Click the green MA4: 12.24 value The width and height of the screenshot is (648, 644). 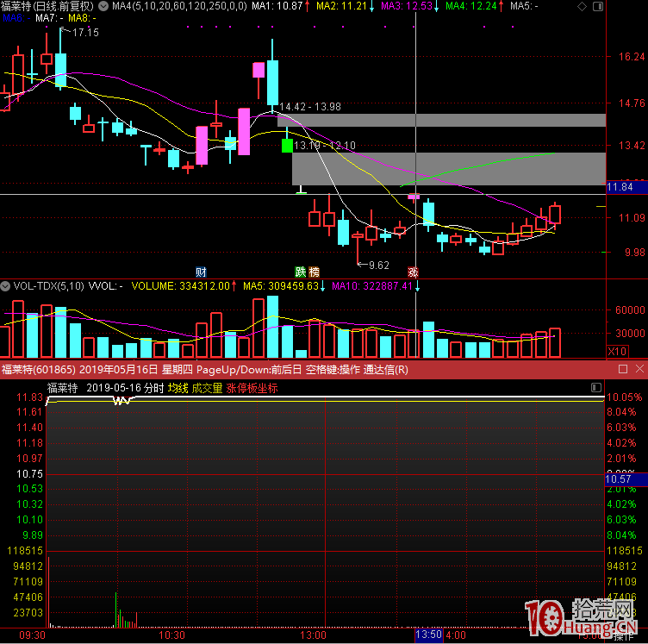(x=471, y=6)
